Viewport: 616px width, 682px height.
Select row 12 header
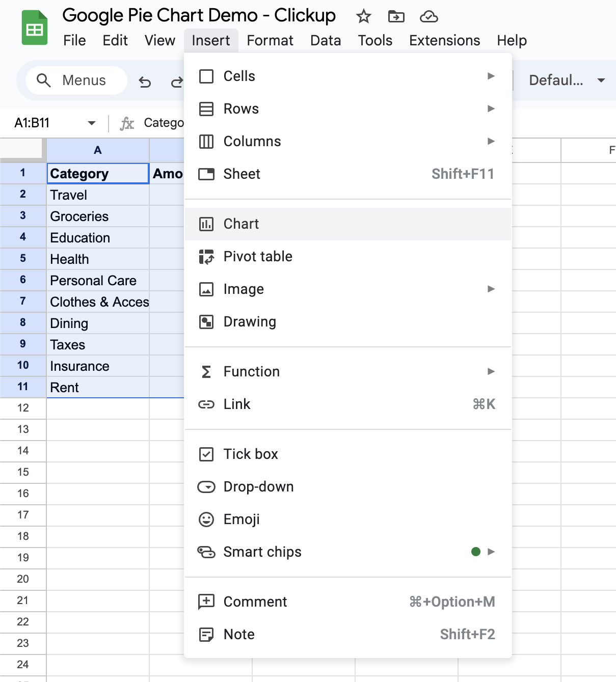pos(23,408)
